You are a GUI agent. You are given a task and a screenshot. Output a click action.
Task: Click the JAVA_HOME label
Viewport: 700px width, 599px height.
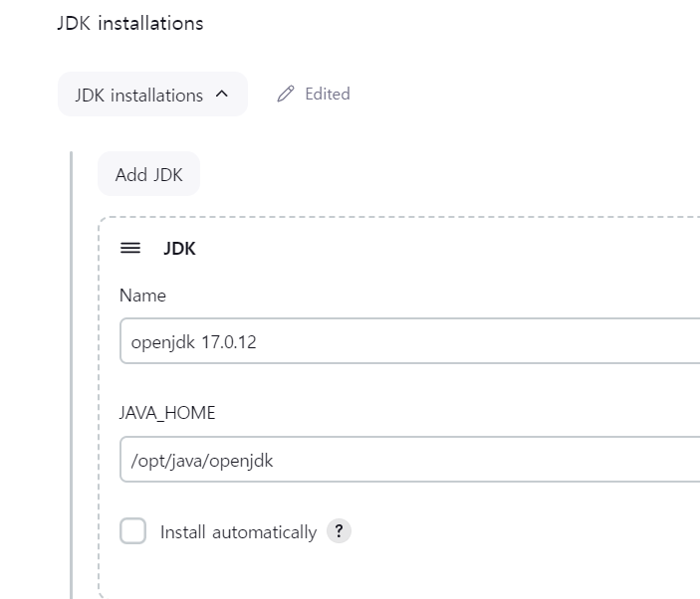point(167,413)
